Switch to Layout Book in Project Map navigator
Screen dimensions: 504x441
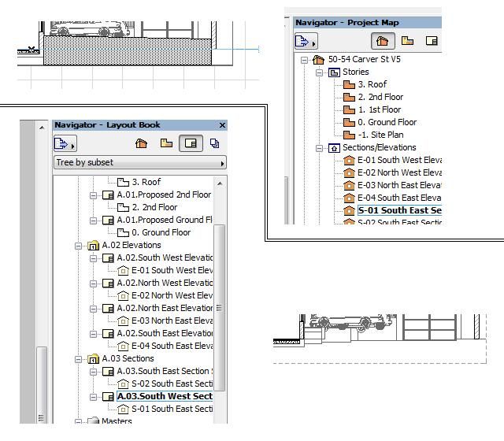pos(432,41)
